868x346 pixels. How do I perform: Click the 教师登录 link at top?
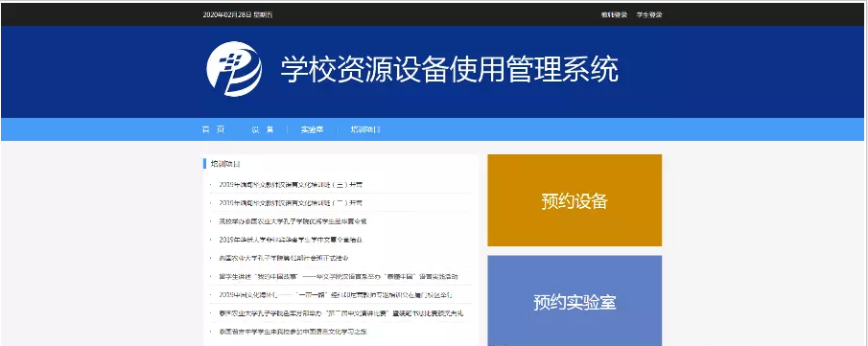[614, 15]
